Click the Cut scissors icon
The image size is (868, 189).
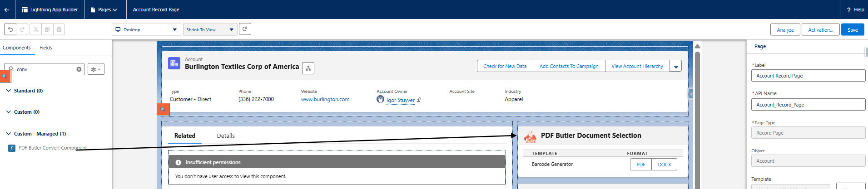click(x=35, y=29)
